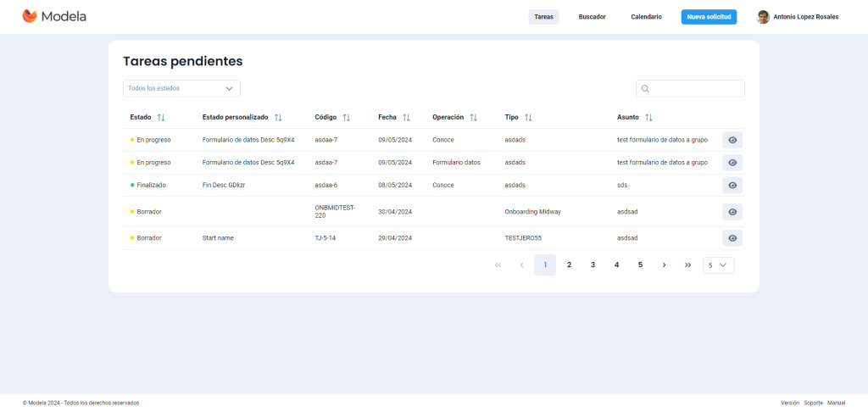
Task: Click eye icon for TJ-5-14 row
Action: [732, 238]
